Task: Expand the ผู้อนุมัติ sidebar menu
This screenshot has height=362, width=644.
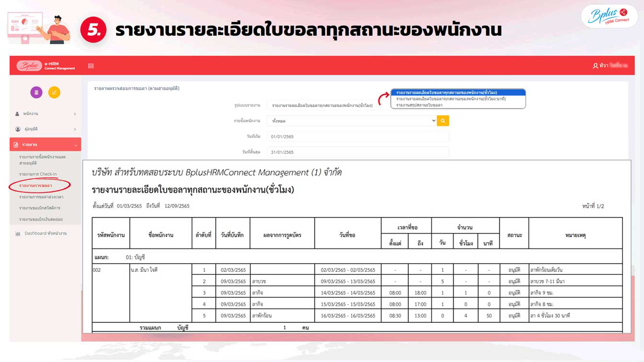Action: click(x=46, y=129)
